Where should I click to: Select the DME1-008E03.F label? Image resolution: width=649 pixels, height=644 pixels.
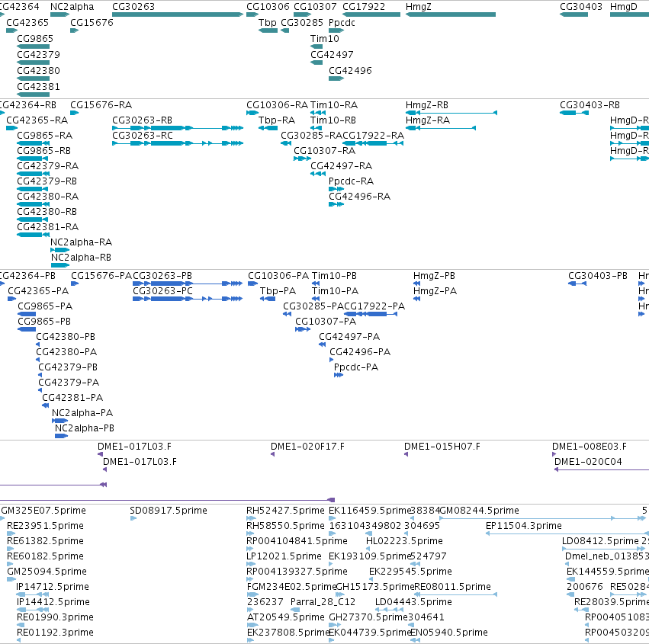tap(590, 447)
